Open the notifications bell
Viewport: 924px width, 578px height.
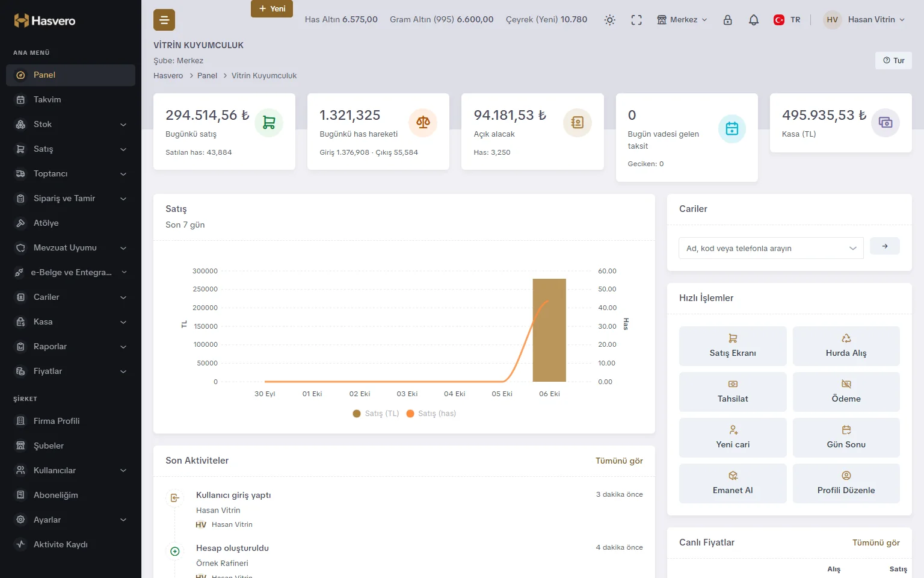click(x=754, y=20)
